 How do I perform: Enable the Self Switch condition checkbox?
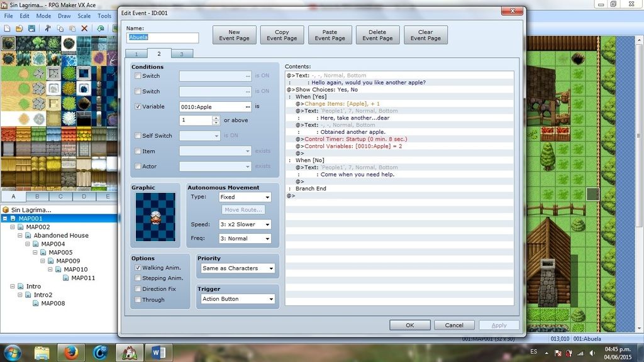(138, 136)
